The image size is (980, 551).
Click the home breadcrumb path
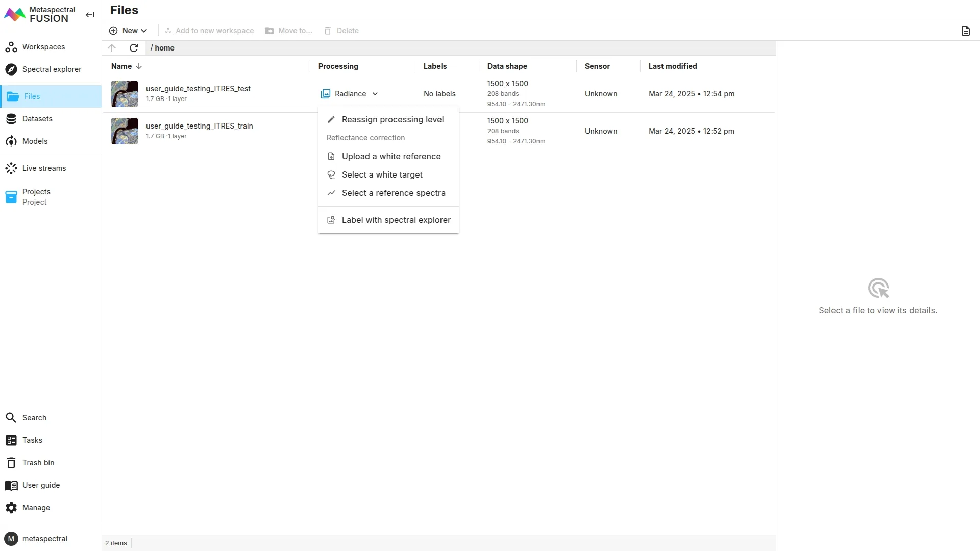click(164, 48)
